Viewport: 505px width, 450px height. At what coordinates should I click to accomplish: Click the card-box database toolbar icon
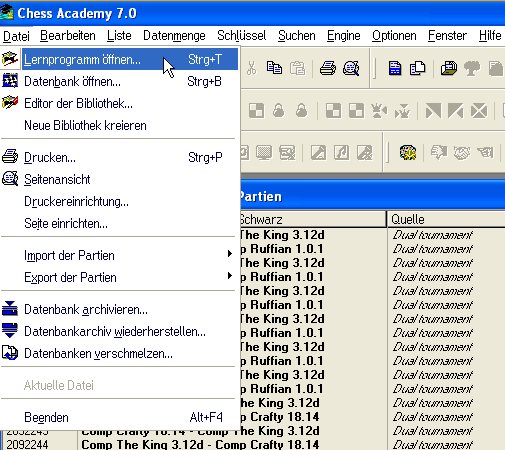coord(449,68)
